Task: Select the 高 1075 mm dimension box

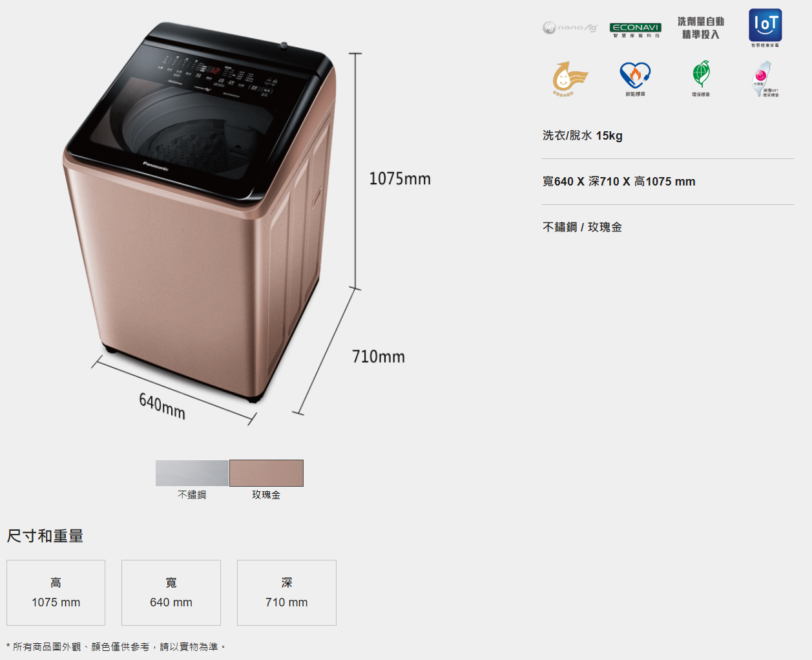Action: pos(56,593)
